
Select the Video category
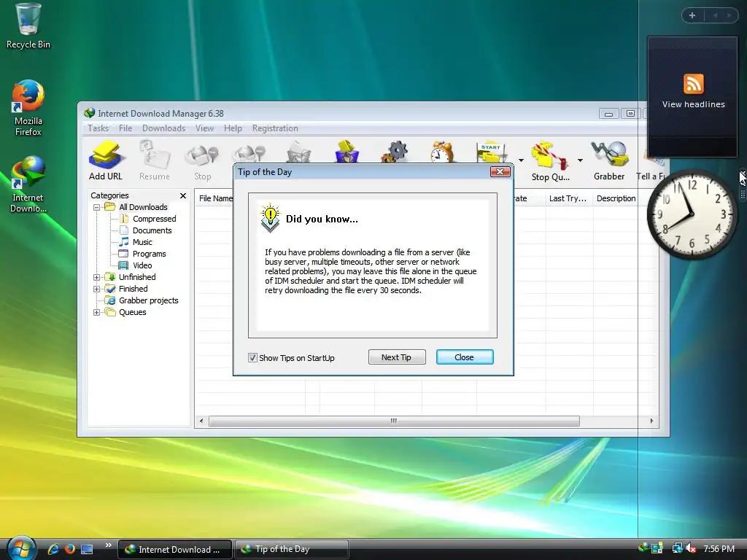click(x=136, y=265)
